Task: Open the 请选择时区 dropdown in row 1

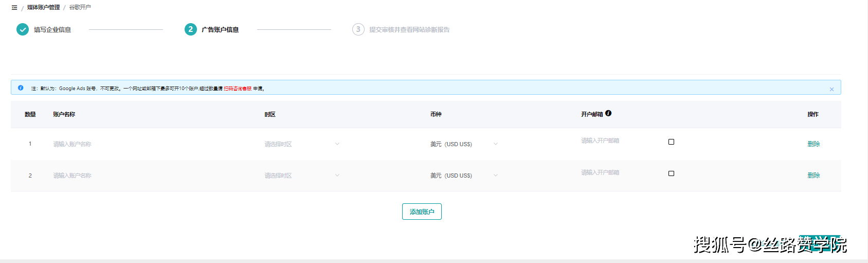Action: (x=302, y=144)
